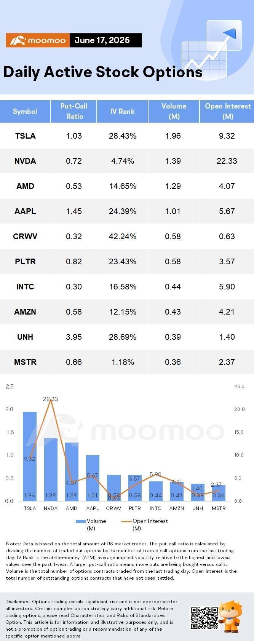Click the 22.33 peak point on the chart
254x644 pixels.
click(51, 399)
